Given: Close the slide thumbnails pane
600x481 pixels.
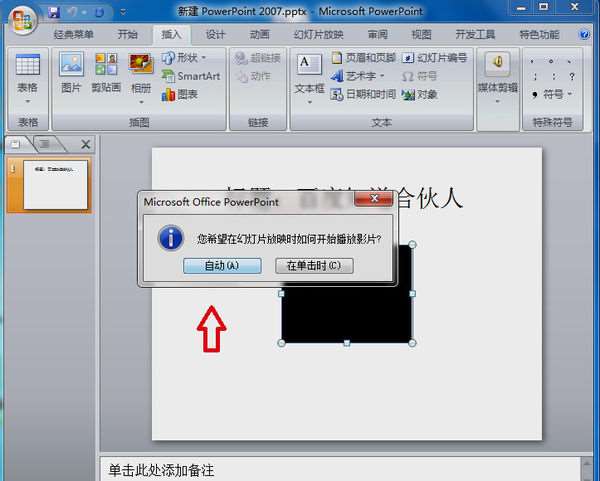Looking at the screenshot, I should 86,144.
